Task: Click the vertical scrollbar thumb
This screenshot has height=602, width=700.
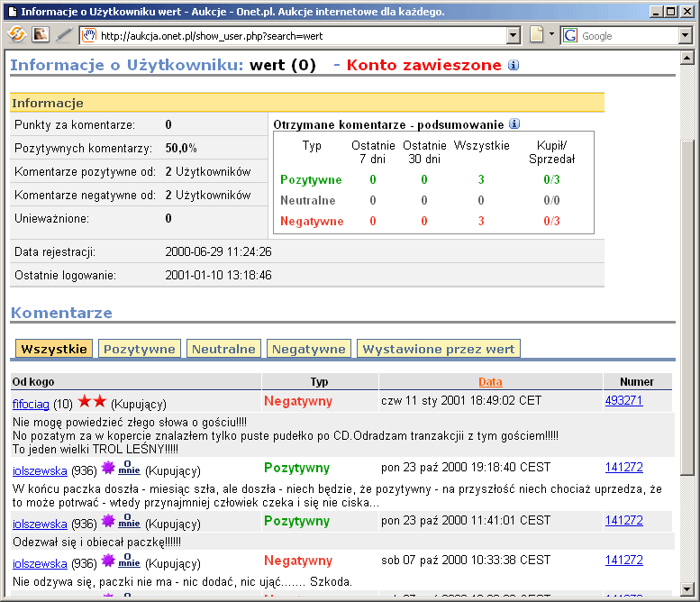Action: (x=687, y=307)
